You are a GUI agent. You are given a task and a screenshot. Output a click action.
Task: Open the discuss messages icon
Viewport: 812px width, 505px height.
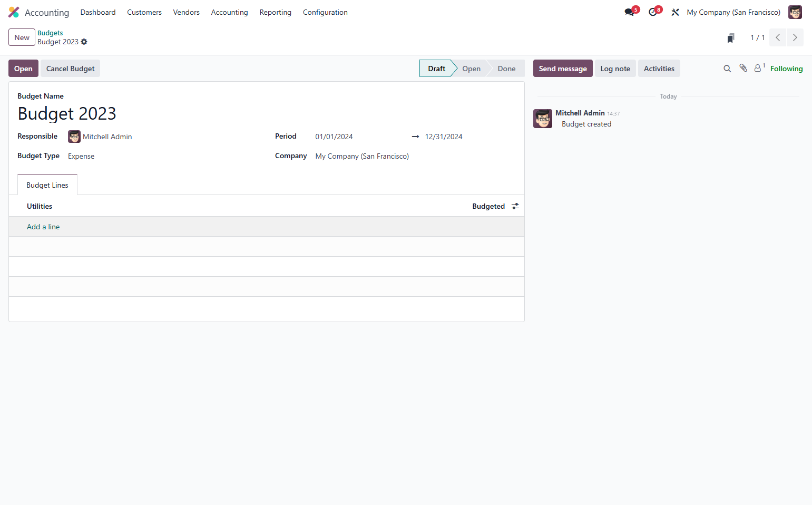629,12
